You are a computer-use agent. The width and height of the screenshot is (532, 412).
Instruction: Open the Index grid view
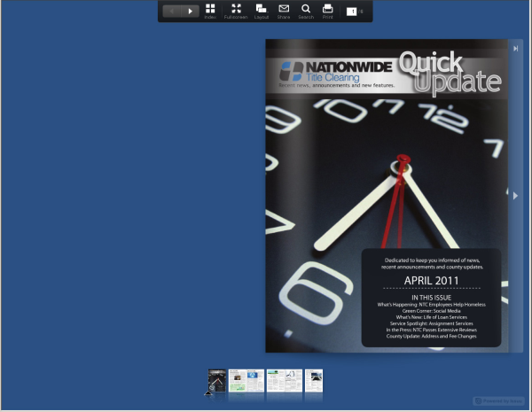tap(210, 12)
